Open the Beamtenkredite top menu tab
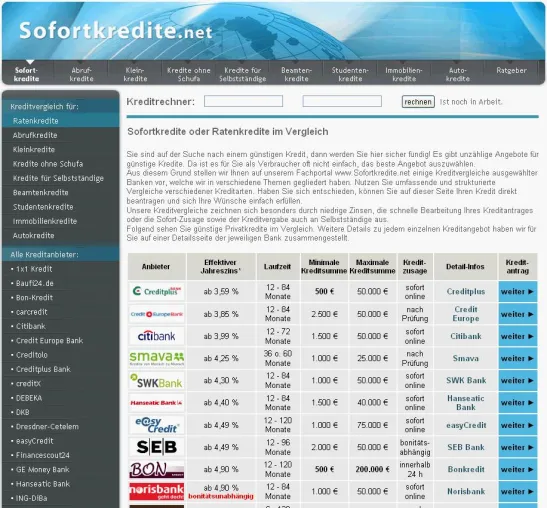Screen dimensions: 547x508 [x=297, y=74]
